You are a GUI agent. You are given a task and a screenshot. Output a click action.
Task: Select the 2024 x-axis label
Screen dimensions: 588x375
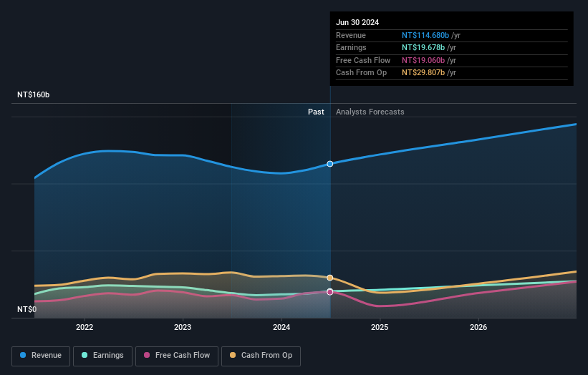[281, 327]
